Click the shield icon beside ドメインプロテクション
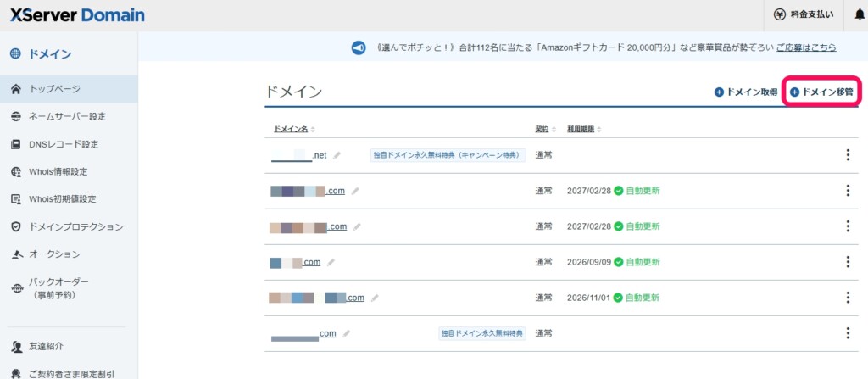Screen dimensions: 868x379 click(x=16, y=226)
